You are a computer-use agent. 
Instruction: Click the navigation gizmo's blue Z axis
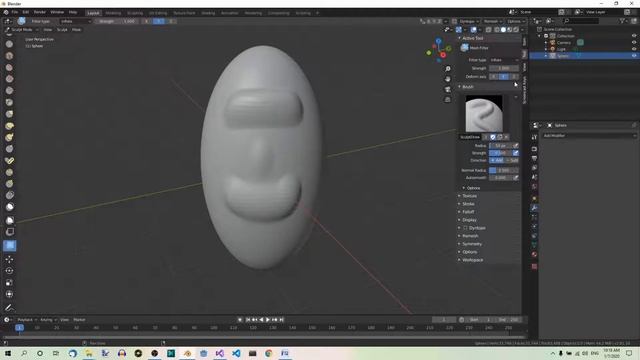coord(438,41)
